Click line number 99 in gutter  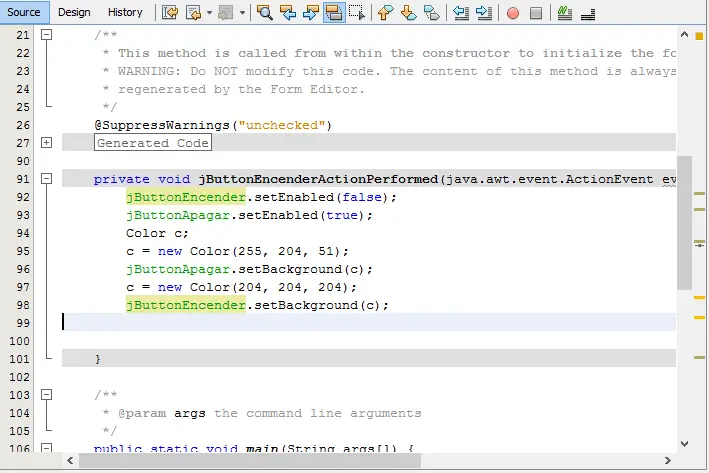(23, 323)
